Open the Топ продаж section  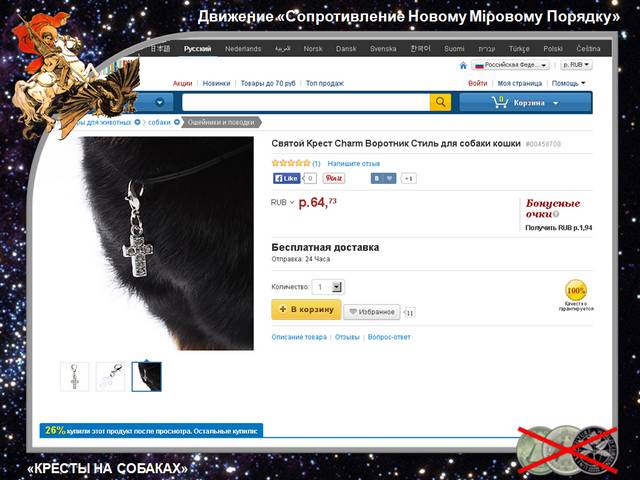pos(325,83)
